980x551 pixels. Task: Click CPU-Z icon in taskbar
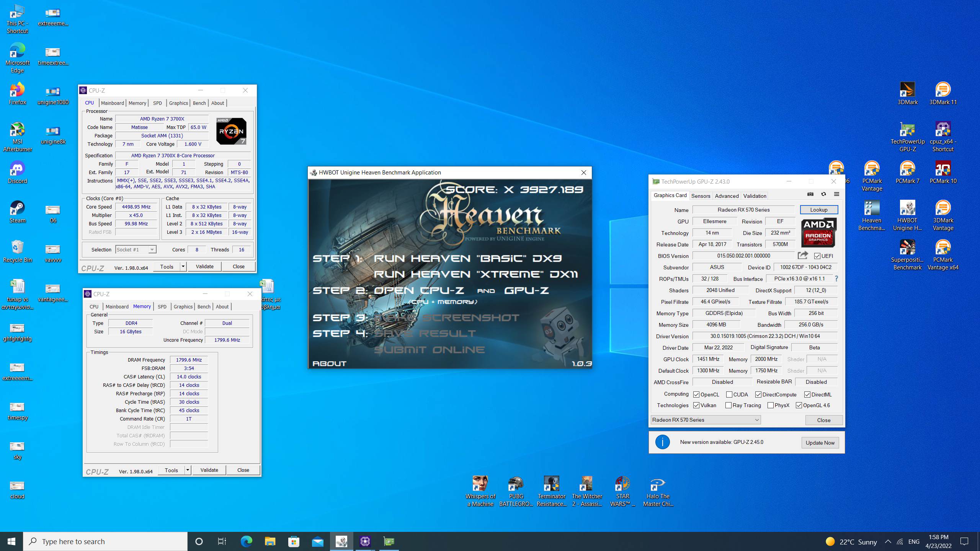[365, 541]
